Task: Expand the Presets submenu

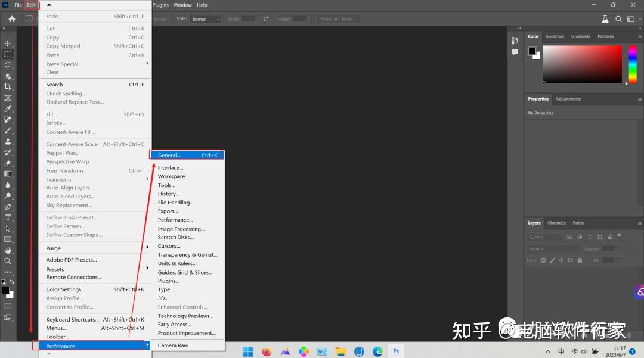Action: pos(95,269)
